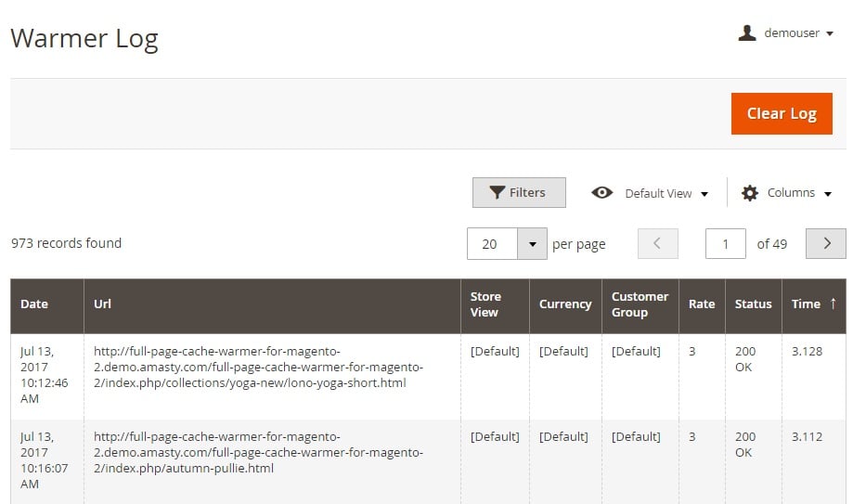The image size is (853, 504).
Task: Click the Clear Log button
Action: pyautogui.click(x=782, y=113)
